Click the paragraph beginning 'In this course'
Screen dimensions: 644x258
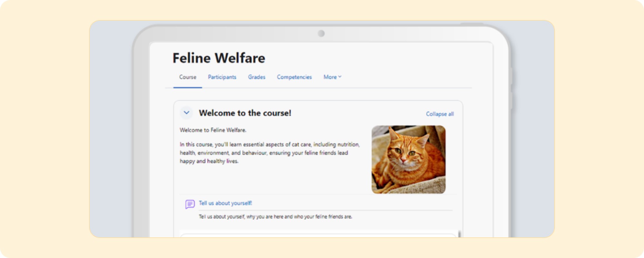[x=270, y=153]
